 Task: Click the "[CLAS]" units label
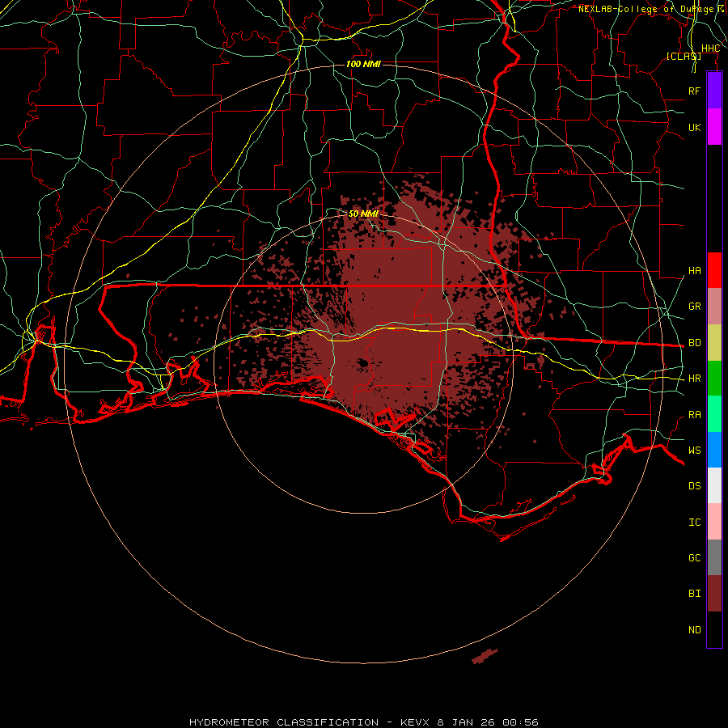684,57
